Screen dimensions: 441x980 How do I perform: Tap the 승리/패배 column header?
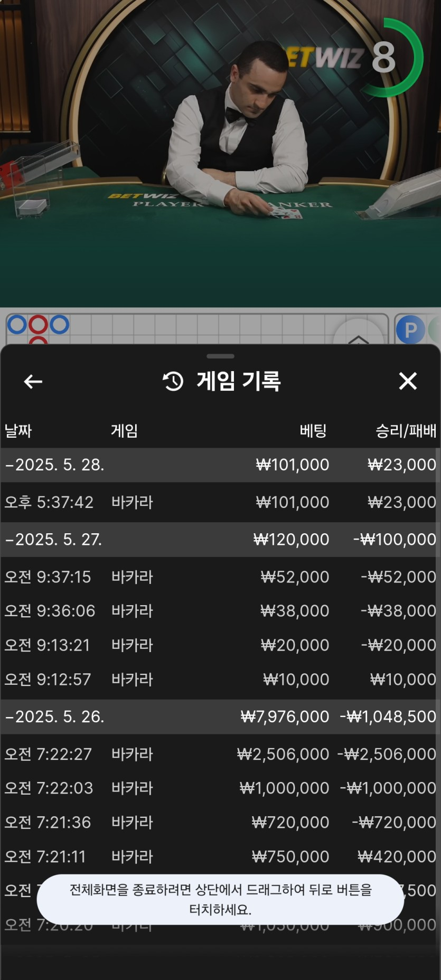click(x=406, y=431)
